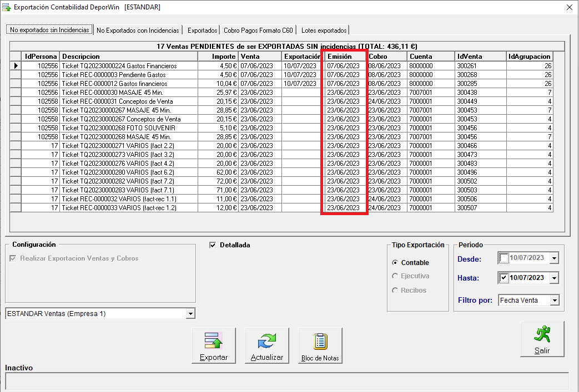Image resolution: width=579 pixels, height=392 pixels.
Task: Toggle Realizar Exportacion Ventas y Cobros checkbox
Action: [x=13, y=258]
